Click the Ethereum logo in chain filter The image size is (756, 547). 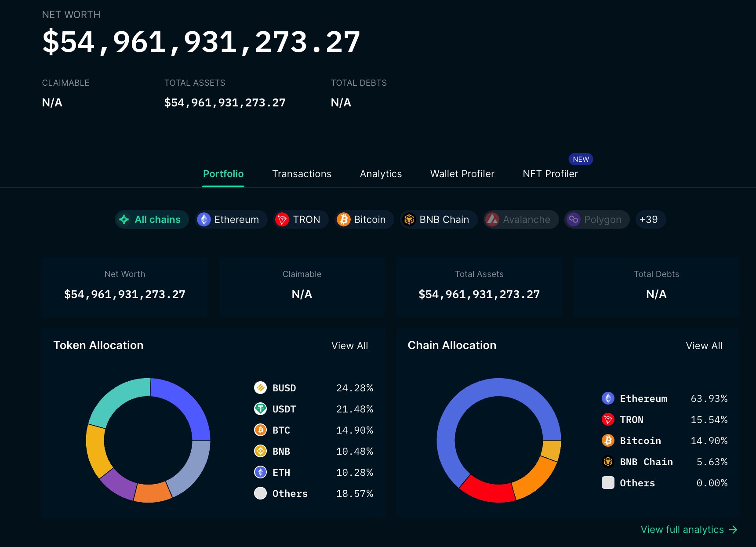coord(204,219)
